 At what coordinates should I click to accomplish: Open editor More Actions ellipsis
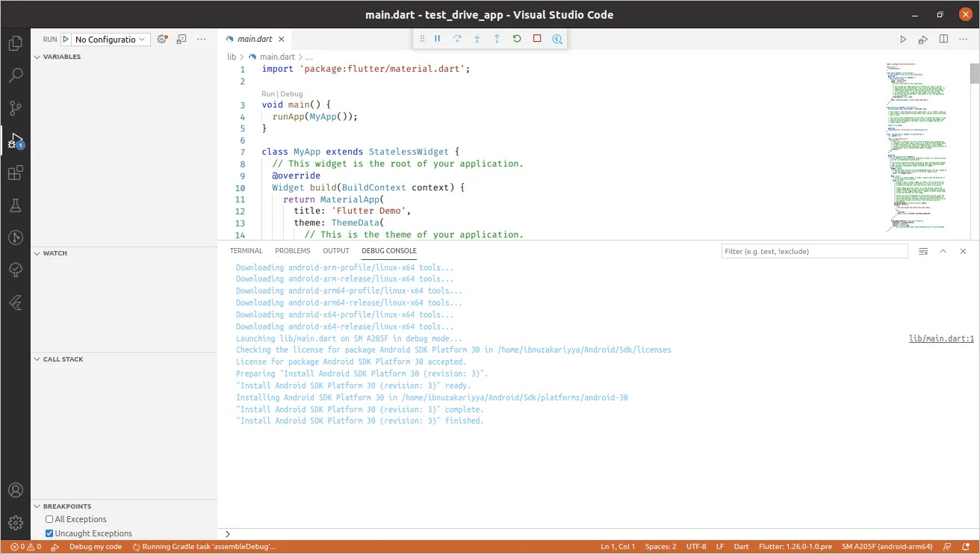pos(964,39)
